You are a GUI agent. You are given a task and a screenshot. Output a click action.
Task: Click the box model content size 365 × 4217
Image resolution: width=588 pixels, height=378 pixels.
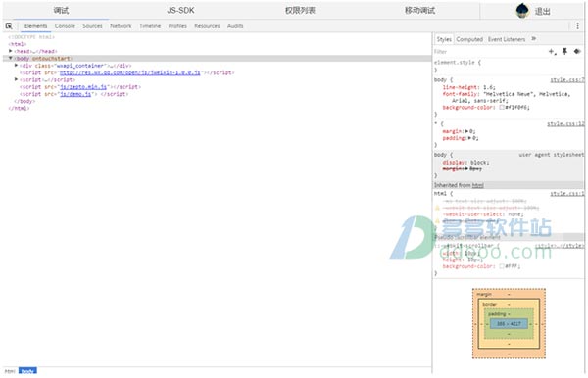pyautogui.click(x=509, y=324)
